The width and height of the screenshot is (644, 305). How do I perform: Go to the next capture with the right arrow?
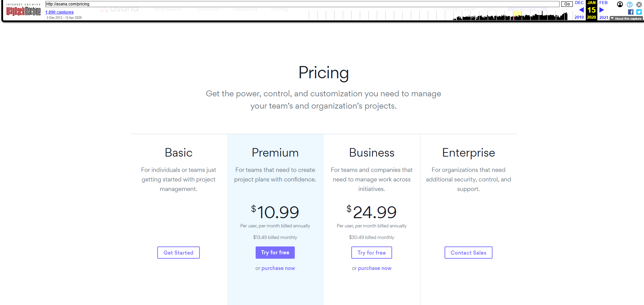pyautogui.click(x=602, y=10)
